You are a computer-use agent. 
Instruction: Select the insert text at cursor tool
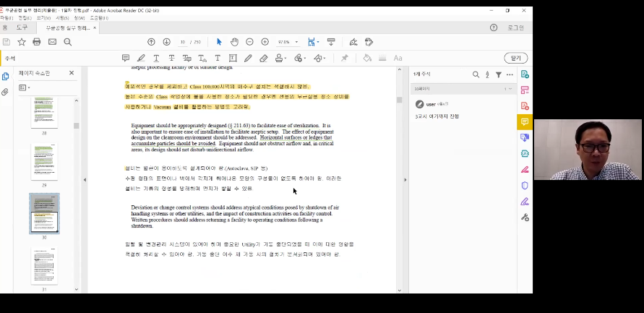point(202,59)
